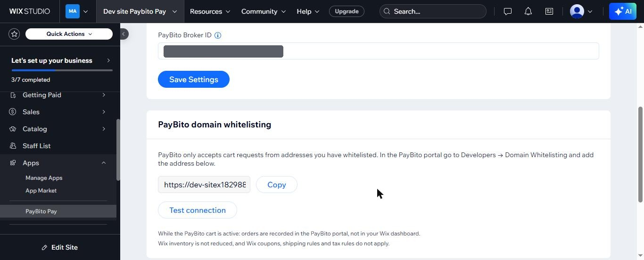This screenshot has height=260, width=644.
Task: Click the Catalog tag icon
Action: click(x=13, y=129)
